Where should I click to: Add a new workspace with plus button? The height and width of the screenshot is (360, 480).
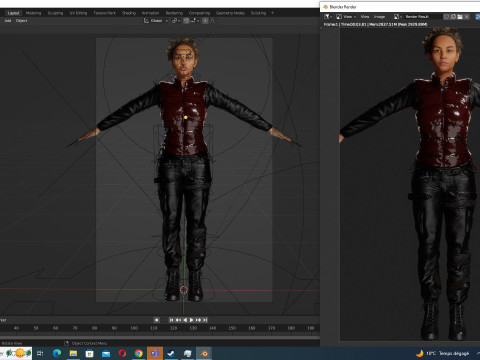tap(272, 13)
